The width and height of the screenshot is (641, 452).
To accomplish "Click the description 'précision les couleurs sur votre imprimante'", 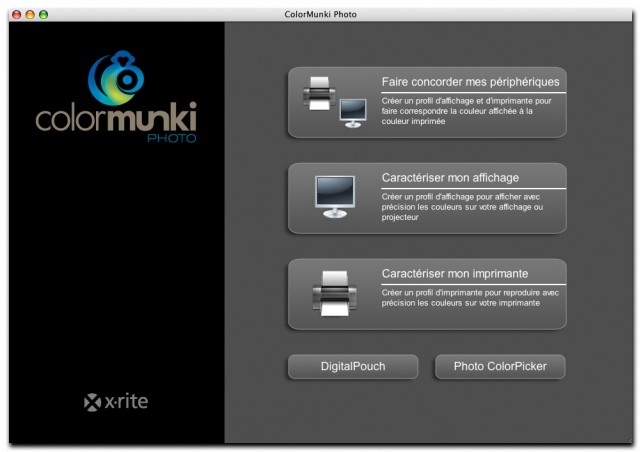I will [461, 303].
